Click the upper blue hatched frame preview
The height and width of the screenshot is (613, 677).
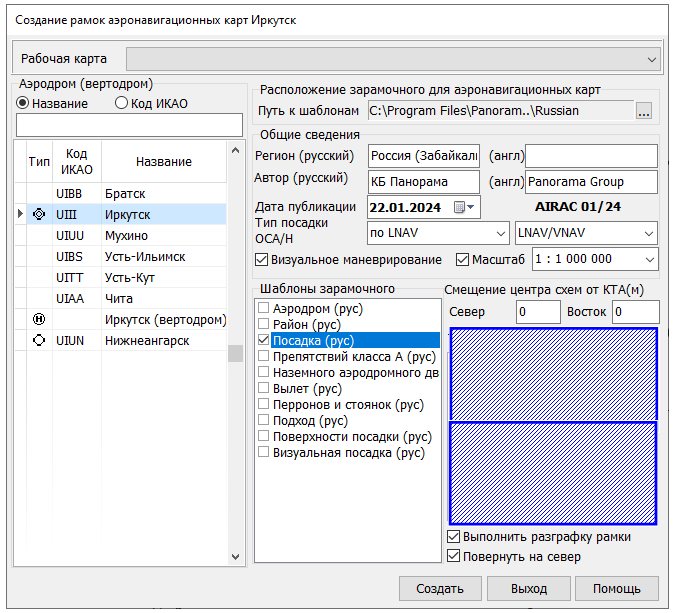coord(552,374)
